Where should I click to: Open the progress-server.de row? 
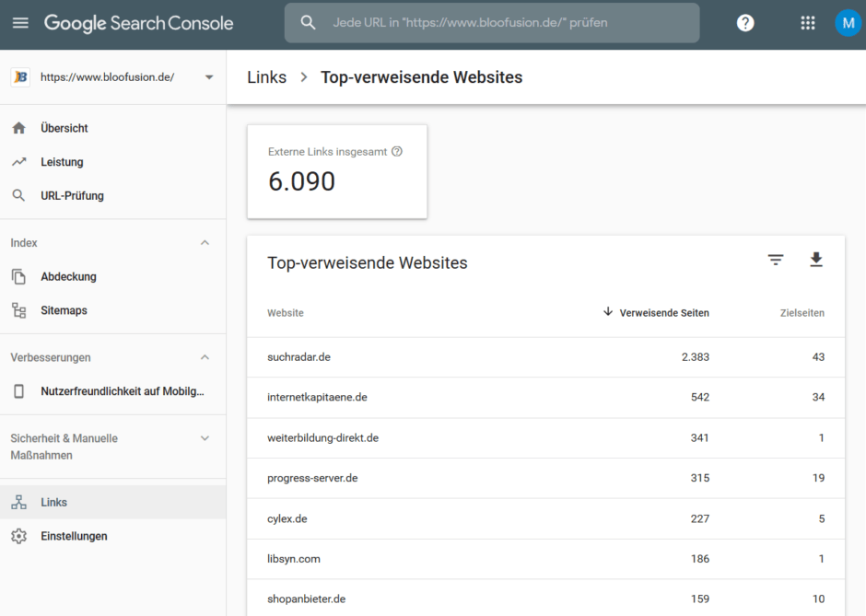click(545, 478)
